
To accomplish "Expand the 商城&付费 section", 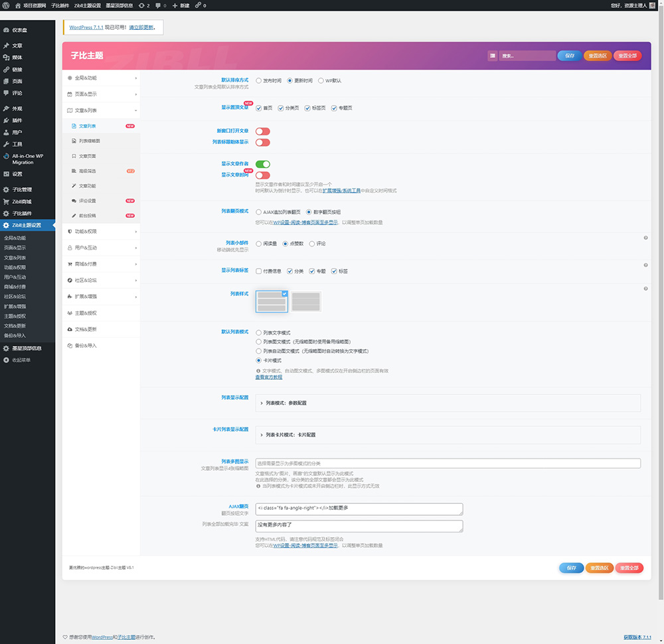I will [x=101, y=264].
